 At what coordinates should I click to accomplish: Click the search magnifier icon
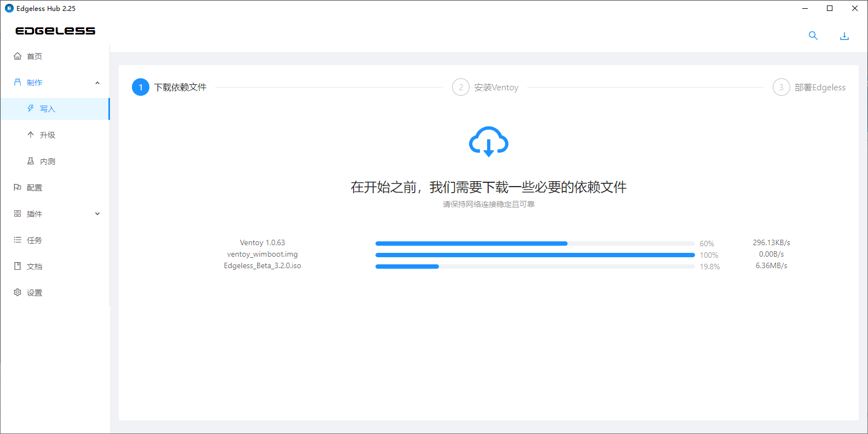(x=813, y=36)
